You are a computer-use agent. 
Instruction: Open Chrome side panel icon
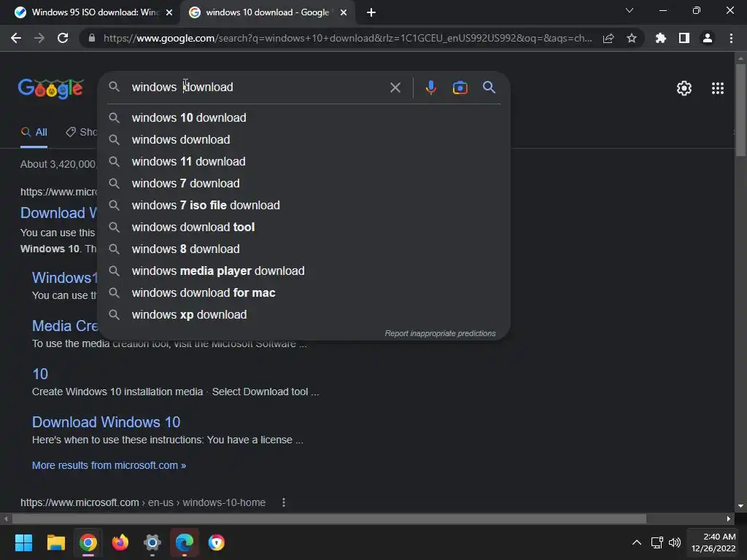click(x=684, y=38)
